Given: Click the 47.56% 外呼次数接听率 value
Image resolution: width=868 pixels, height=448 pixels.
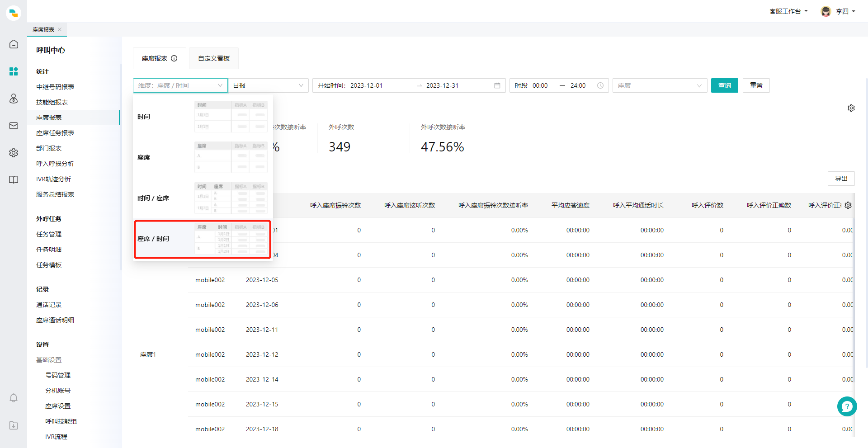Looking at the screenshot, I should click(x=442, y=147).
